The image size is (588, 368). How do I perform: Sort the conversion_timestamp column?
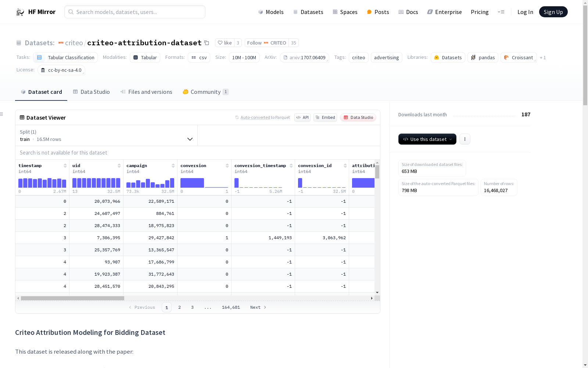point(291,166)
